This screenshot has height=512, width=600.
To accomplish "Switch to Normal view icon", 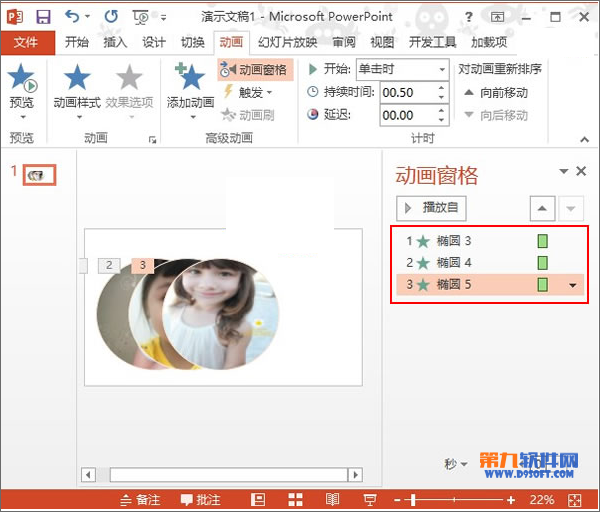I will [258, 500].
